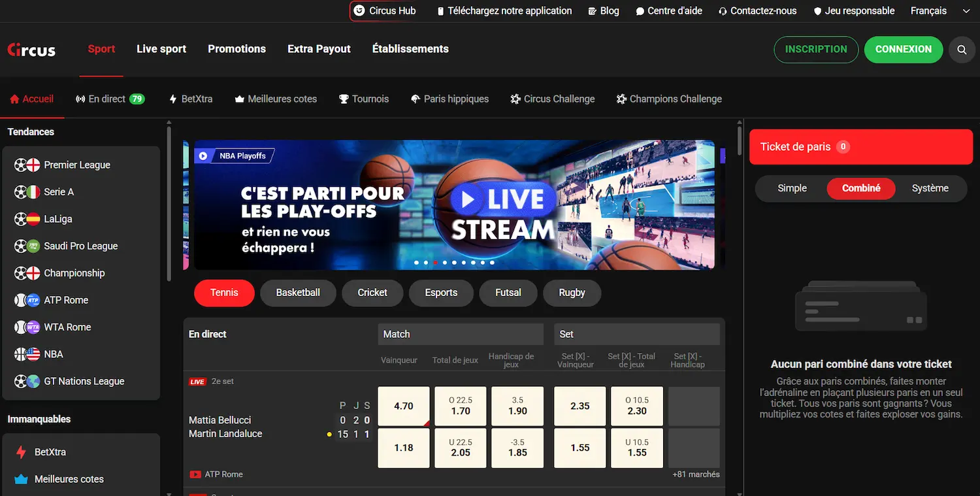Viewport: 980px width, 496px height.
Task: Click the ATP Rome tennis icon
Action: 27,301
